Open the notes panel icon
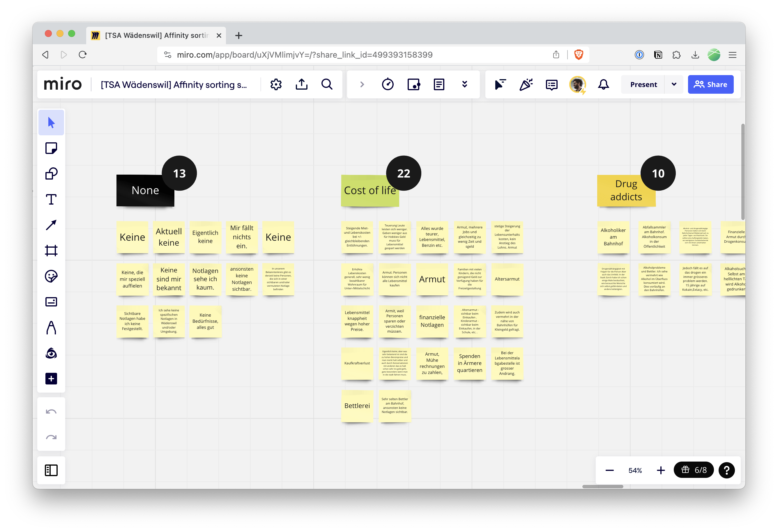The height and width of the screenshot is (532, 778). (439, 84)
